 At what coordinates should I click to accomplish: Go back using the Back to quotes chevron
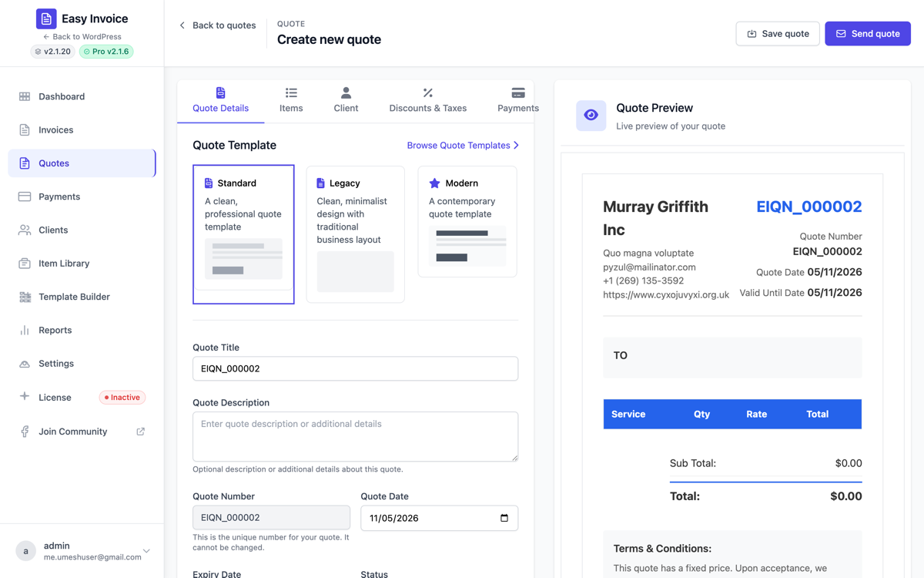point(182,25)
